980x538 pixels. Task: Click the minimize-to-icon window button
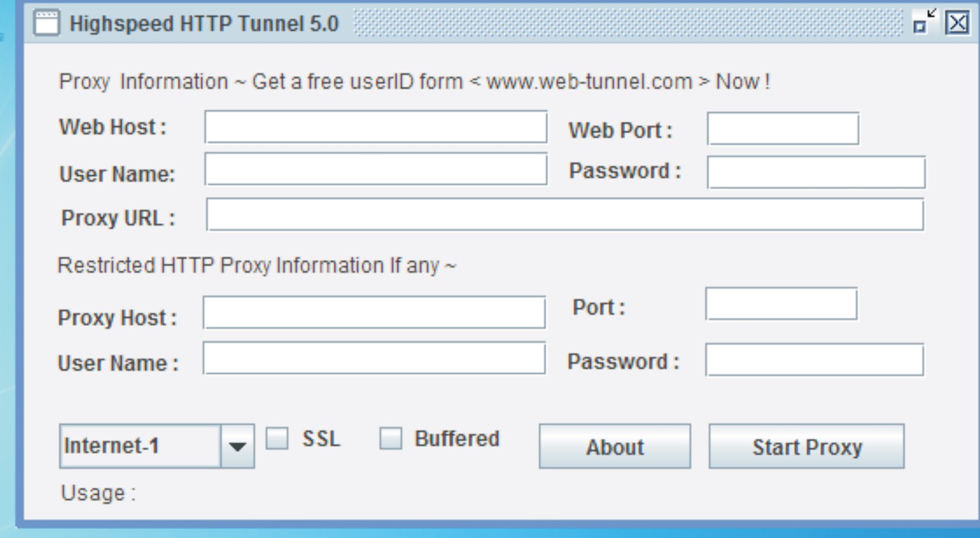[924, 23]
